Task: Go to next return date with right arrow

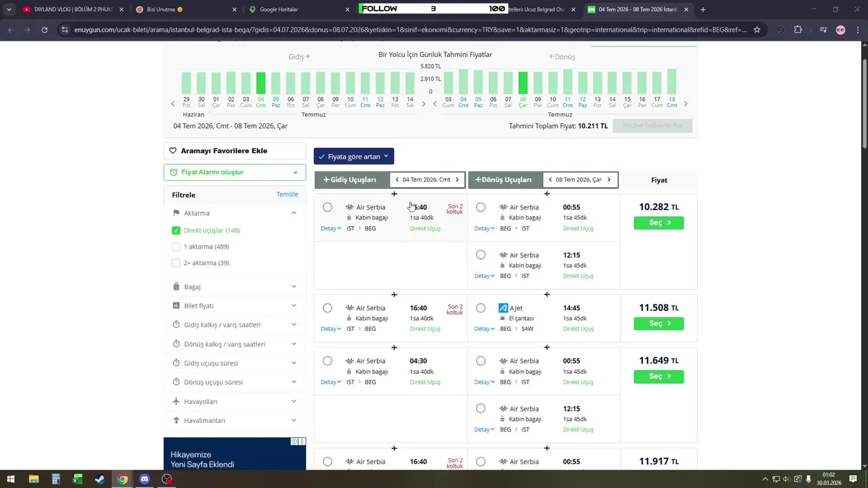Action: [x=609, y=180]
